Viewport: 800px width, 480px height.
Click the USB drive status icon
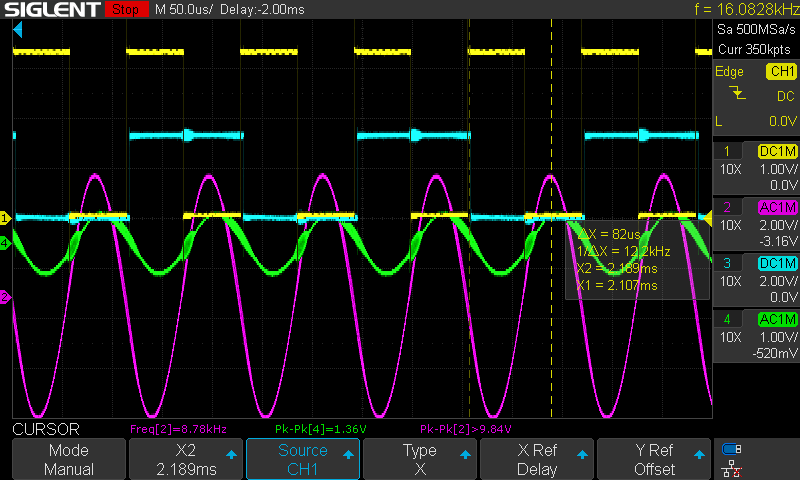[x=732, y=450]
